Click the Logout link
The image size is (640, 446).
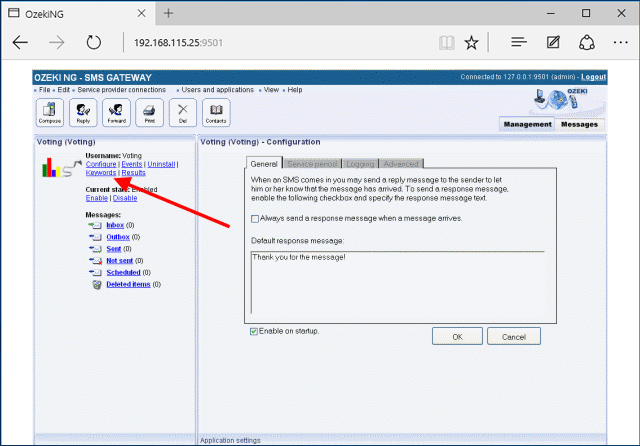point(593,77)
